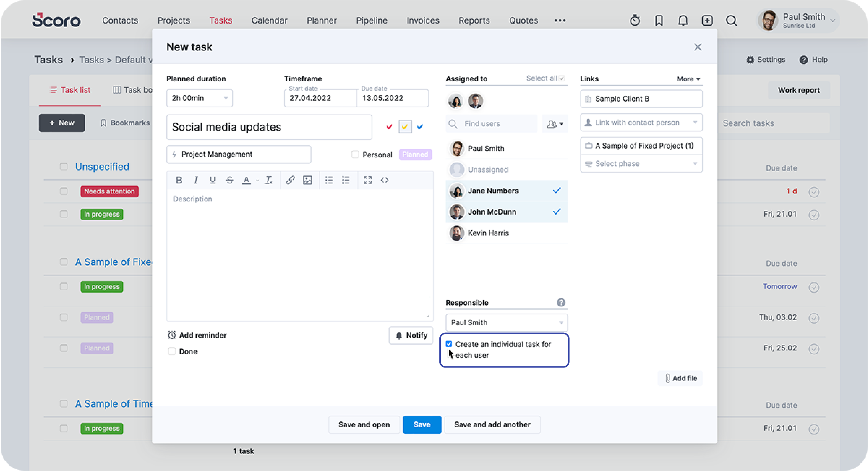The image size is (868, 471).
Task: Apply underline formatting in description editor
Action: coord(212,180)
